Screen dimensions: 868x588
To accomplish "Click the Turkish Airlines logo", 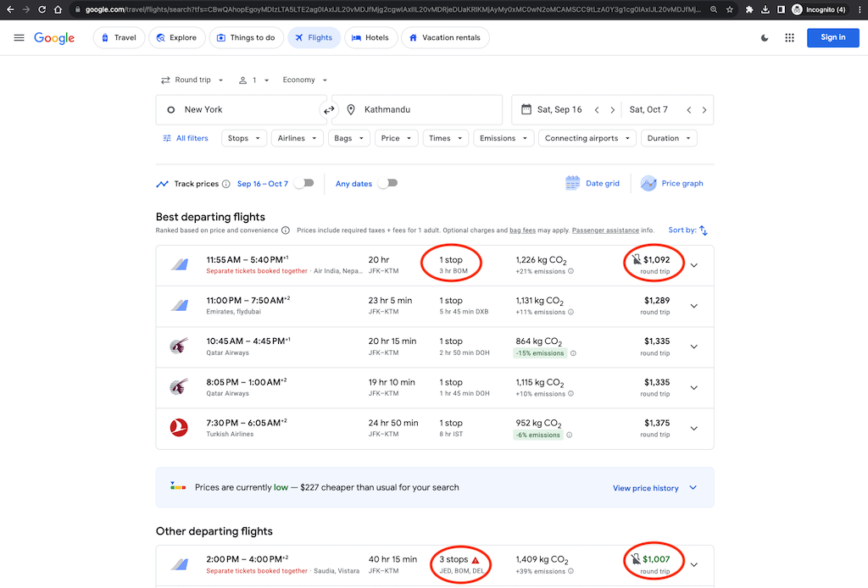I will coord(178,427).
